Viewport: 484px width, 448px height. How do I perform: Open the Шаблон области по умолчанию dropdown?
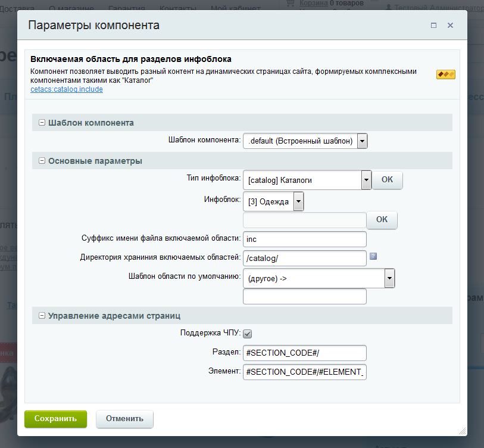(x=390, y=278)
